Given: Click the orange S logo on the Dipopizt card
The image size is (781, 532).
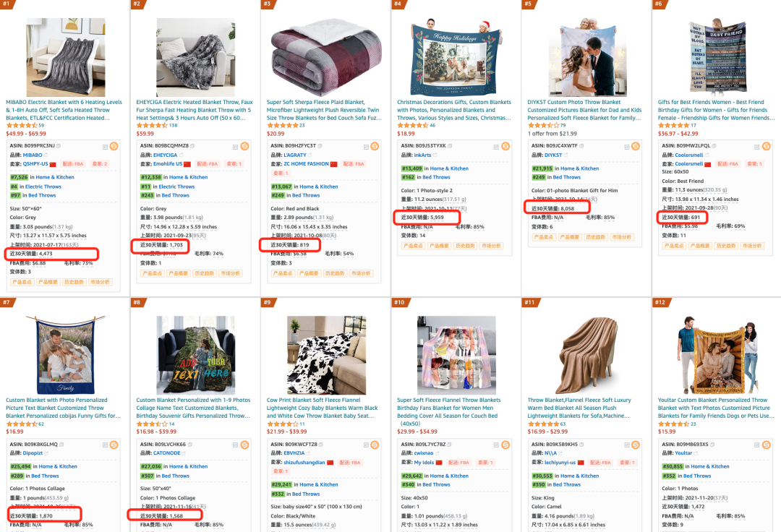Looking at the screenshot, I should pyautogui.click(x=114, y=445).
